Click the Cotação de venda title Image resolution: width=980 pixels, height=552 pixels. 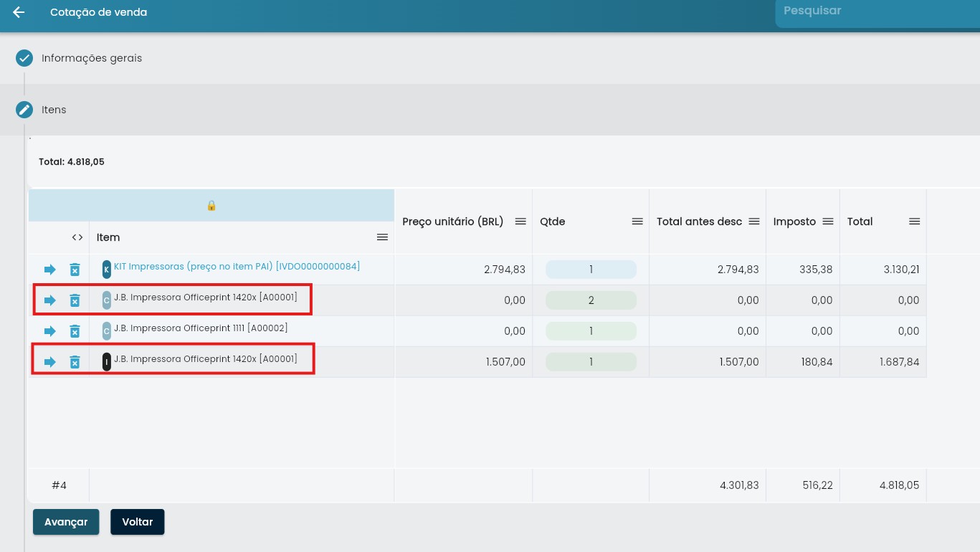[x=98, y=12]
